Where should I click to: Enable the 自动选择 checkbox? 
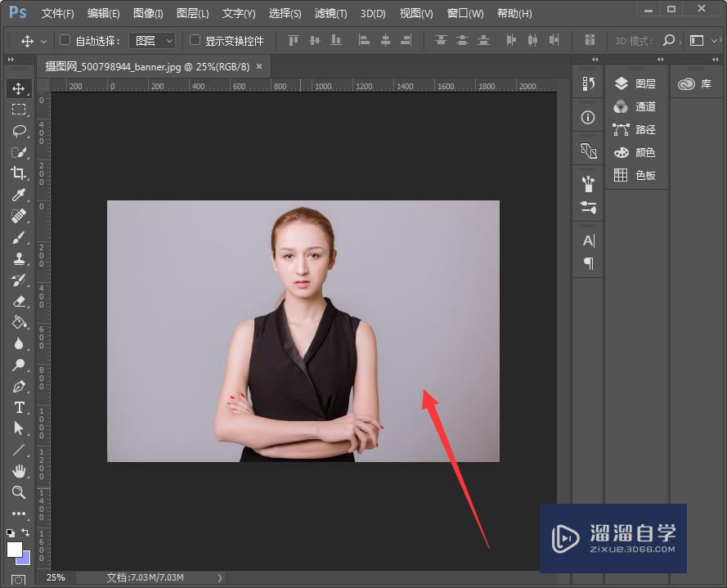click(x=63, y=40)
